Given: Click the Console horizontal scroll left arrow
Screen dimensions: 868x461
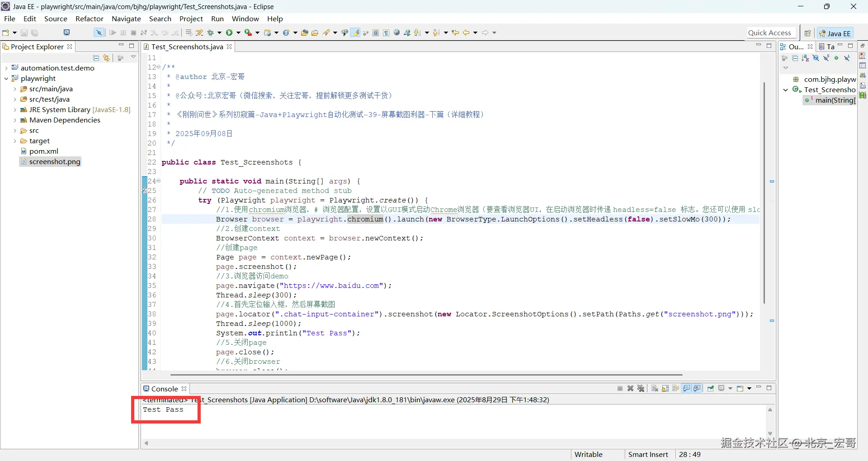Looking at the screenshot, I should pyautogui.click(x=146, y=443).
